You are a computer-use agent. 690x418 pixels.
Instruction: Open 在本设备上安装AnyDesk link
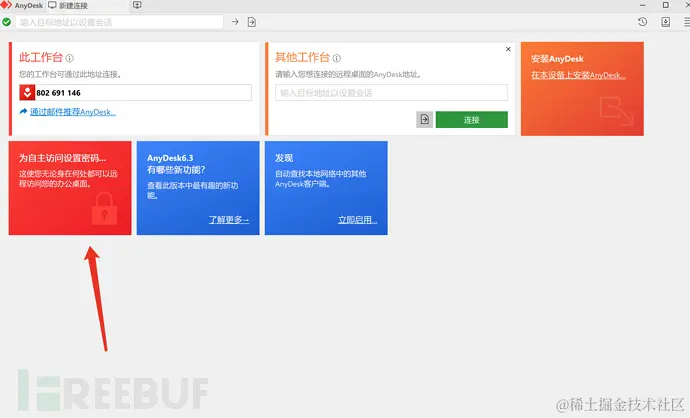578,75
